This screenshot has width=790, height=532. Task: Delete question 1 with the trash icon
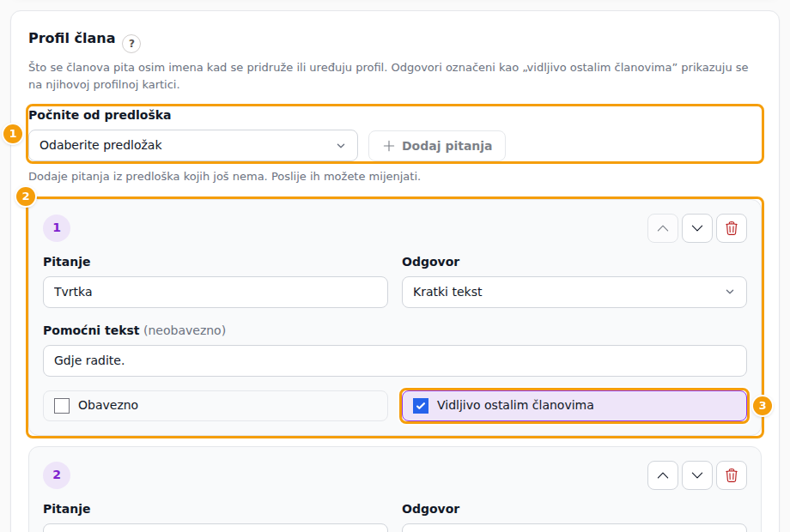(731, 228)
